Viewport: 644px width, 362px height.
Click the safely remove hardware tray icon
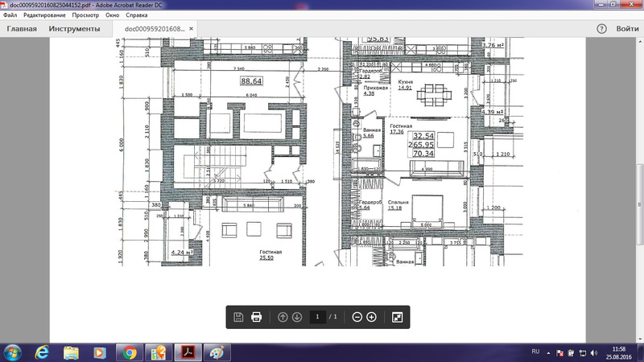(x=571, y=352)
